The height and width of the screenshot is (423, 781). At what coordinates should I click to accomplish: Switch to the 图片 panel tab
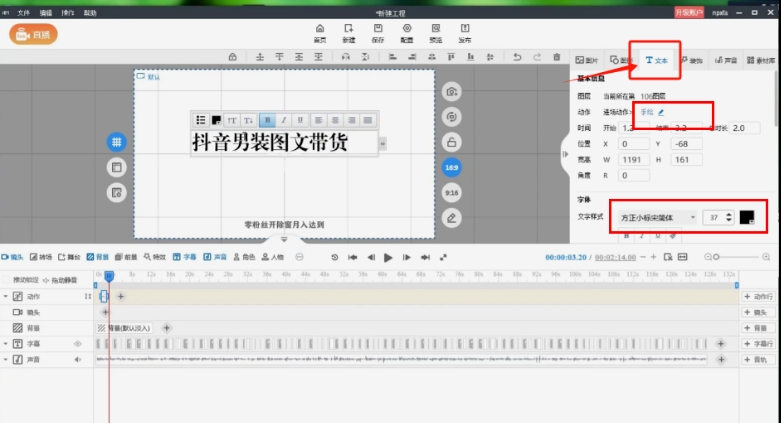586,60
